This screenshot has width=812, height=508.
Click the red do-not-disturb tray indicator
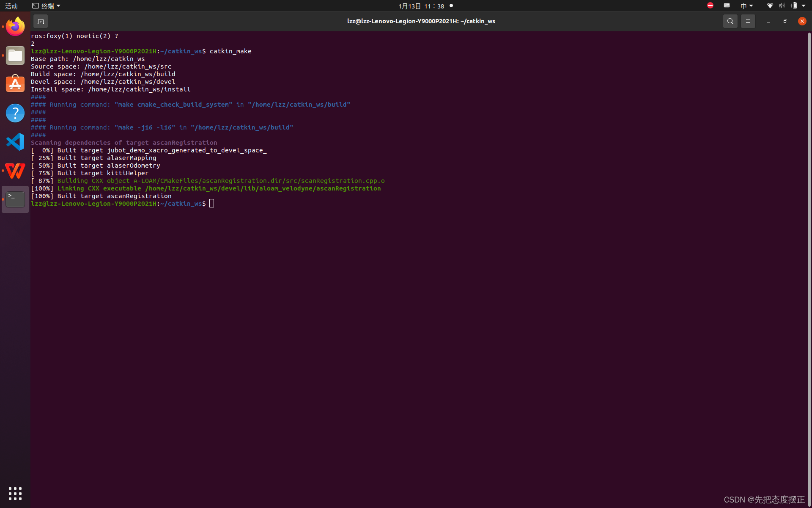coord(710,6)
